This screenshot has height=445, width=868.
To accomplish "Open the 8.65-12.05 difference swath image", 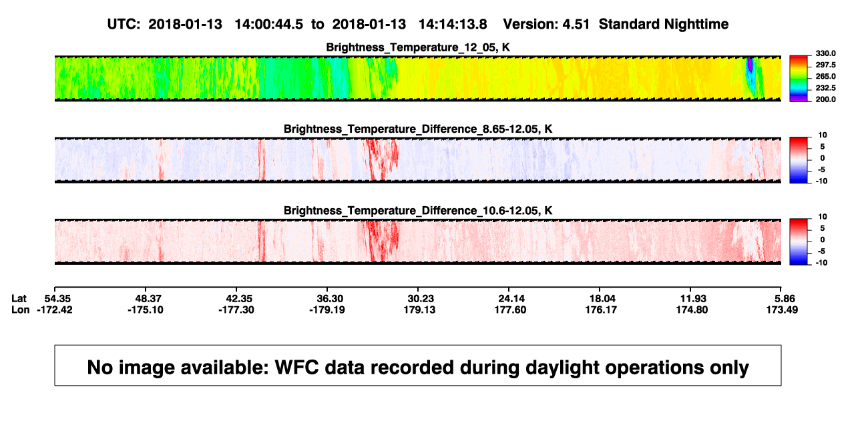I will tap(418, 160).
